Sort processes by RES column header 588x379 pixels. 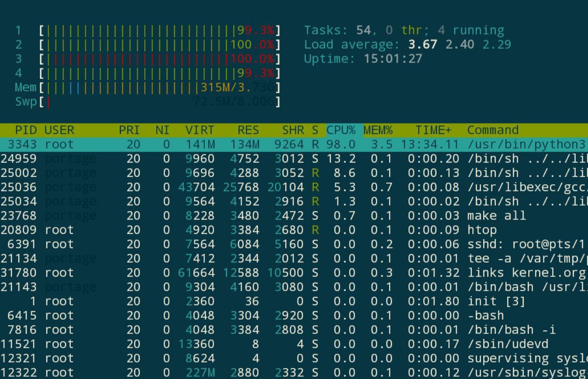click(x=248, y=130)
